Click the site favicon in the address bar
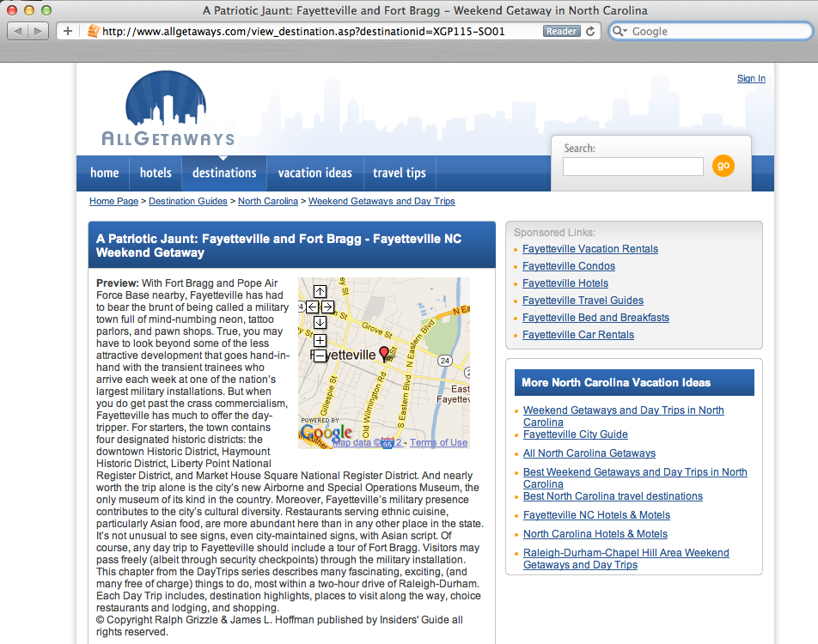Viewport: 818px width, 644px height. pos(93,31)
